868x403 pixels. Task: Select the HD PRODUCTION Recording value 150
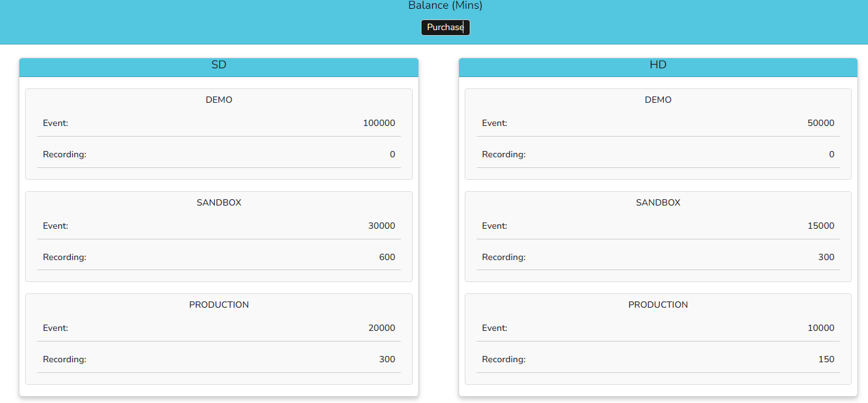[826, 359]
